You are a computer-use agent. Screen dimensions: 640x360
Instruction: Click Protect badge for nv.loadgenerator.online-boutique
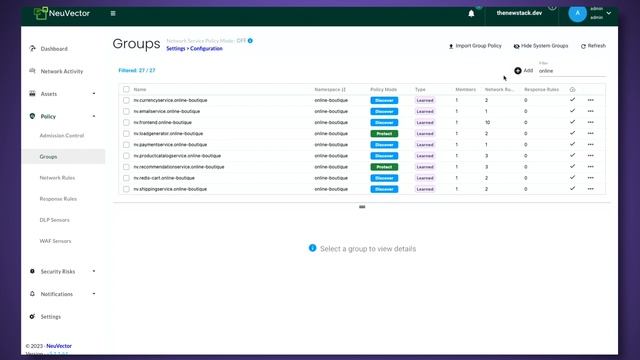tap(384, 133)
